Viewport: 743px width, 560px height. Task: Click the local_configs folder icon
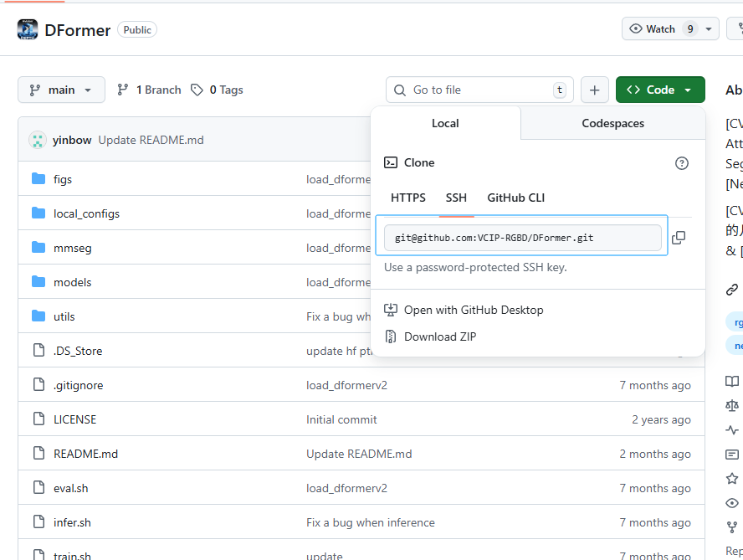click(x=38, y=213)
